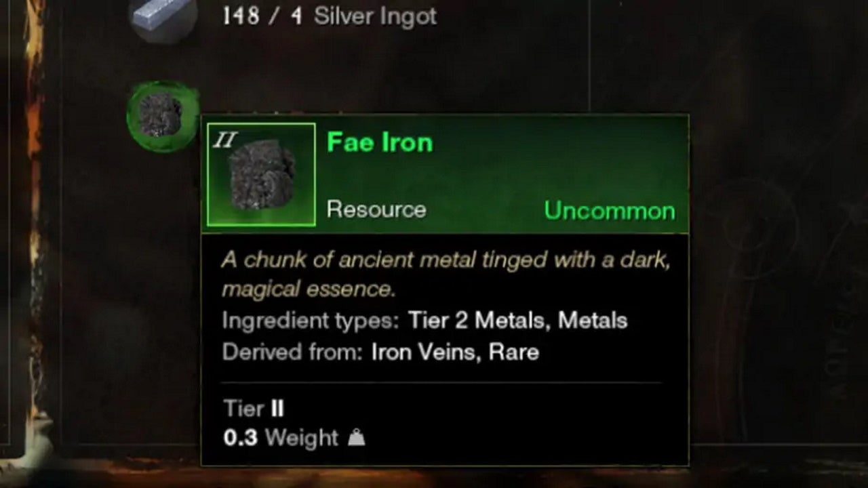Click the weight kettlebell icon
The image size is (868, 488).
coord(357,438)
